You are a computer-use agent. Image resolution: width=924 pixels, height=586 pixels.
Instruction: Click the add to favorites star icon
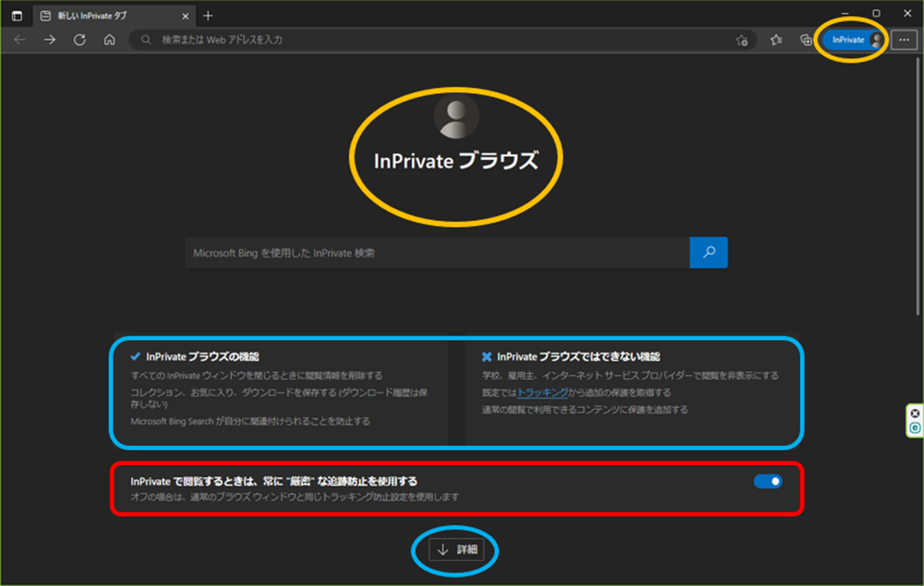[x=741, y=40]
